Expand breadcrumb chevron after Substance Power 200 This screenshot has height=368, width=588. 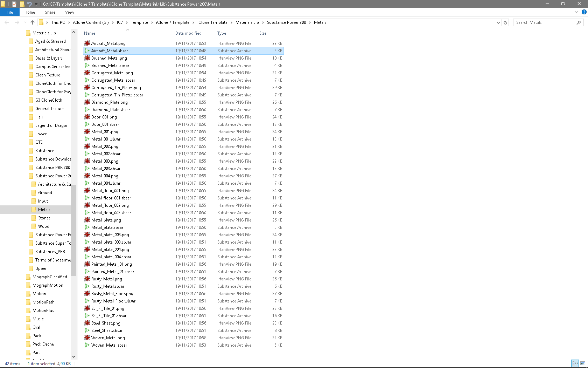(x=310, y=22)
